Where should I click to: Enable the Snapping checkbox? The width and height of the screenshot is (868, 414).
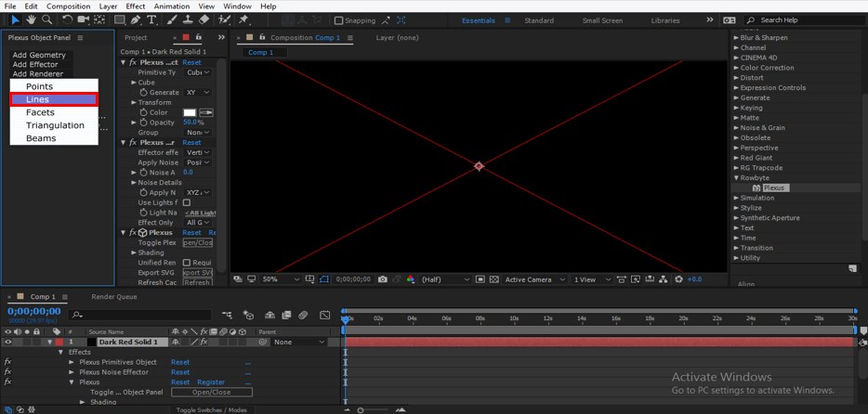coord(339,20)
